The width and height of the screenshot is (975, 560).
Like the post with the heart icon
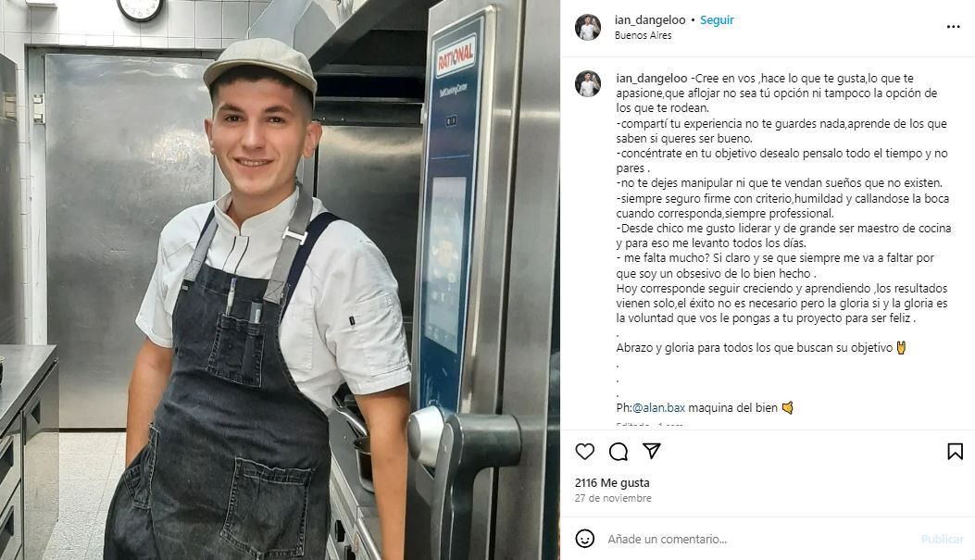[584, 451]
